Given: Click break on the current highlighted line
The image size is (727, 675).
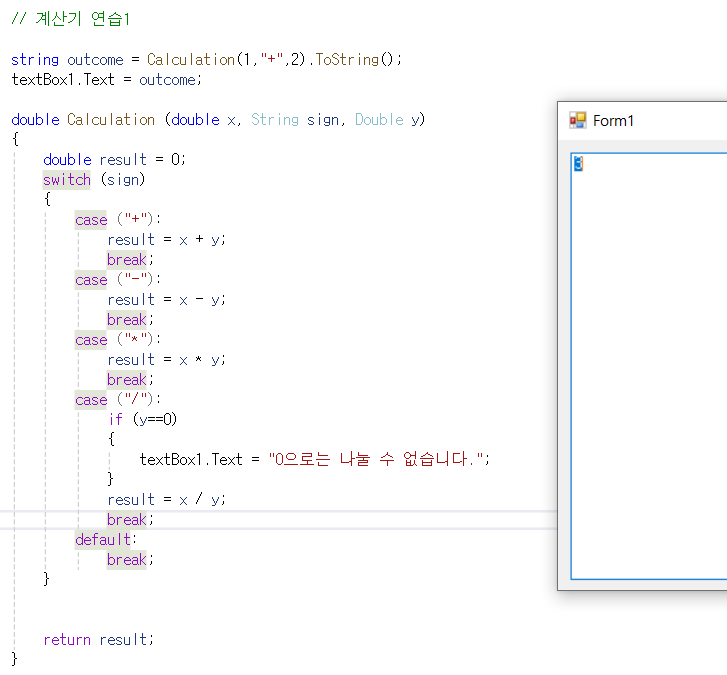Looking at the screenshot, I should click(127, 520).
